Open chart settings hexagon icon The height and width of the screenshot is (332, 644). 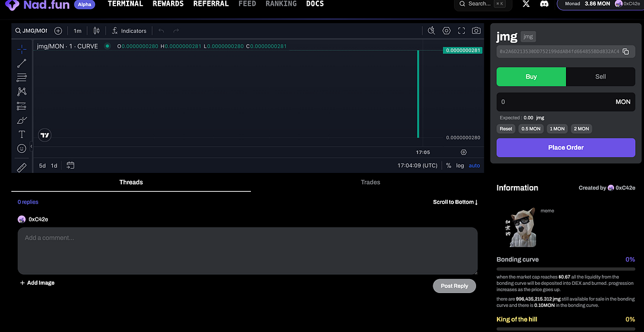tap(447, 31)
